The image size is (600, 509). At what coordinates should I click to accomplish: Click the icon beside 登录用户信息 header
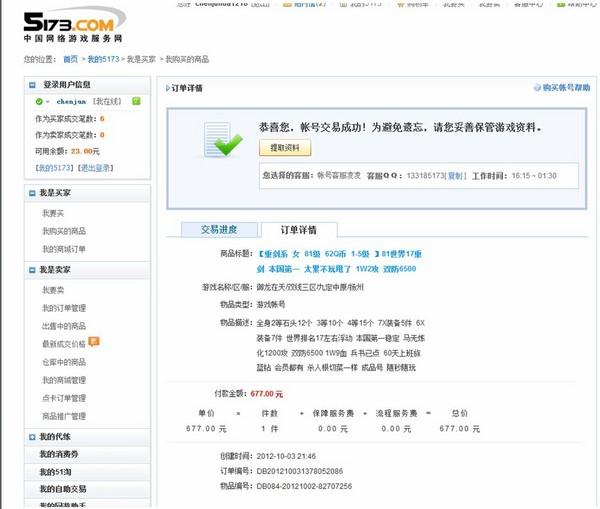[33, 85]
